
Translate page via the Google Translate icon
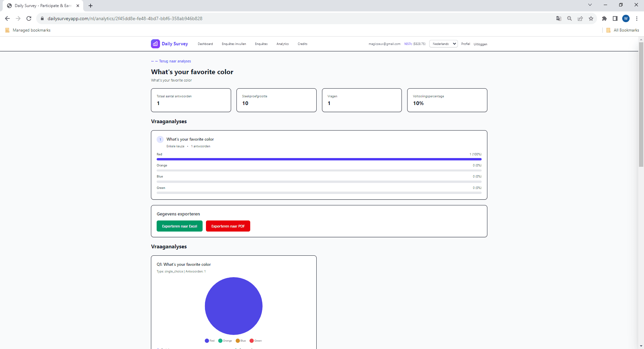(558, 18)
